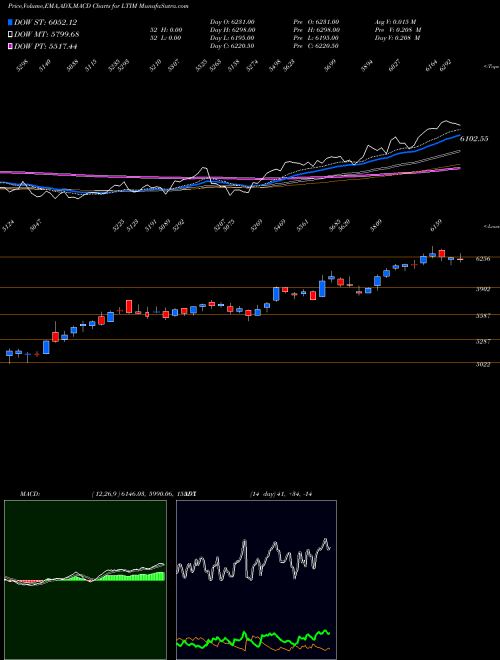
Task: Open the ADX indicator chart panel
Action: click(256, 580)
